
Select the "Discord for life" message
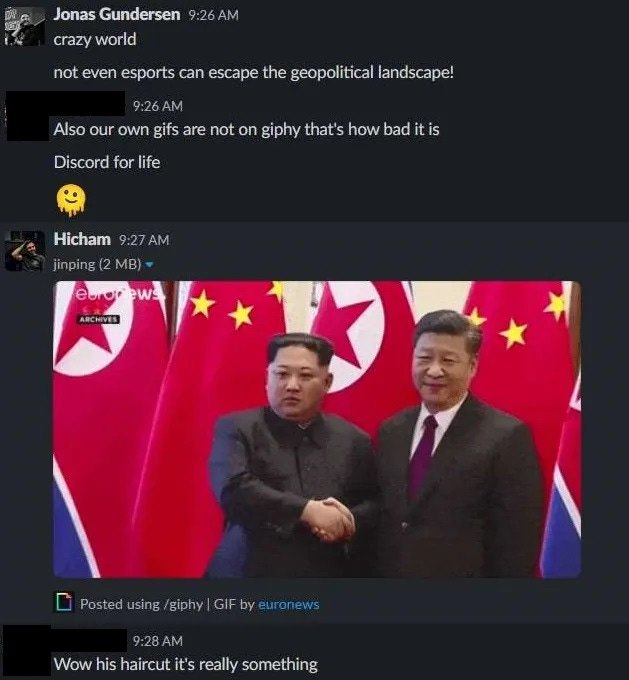click(107, 163)
